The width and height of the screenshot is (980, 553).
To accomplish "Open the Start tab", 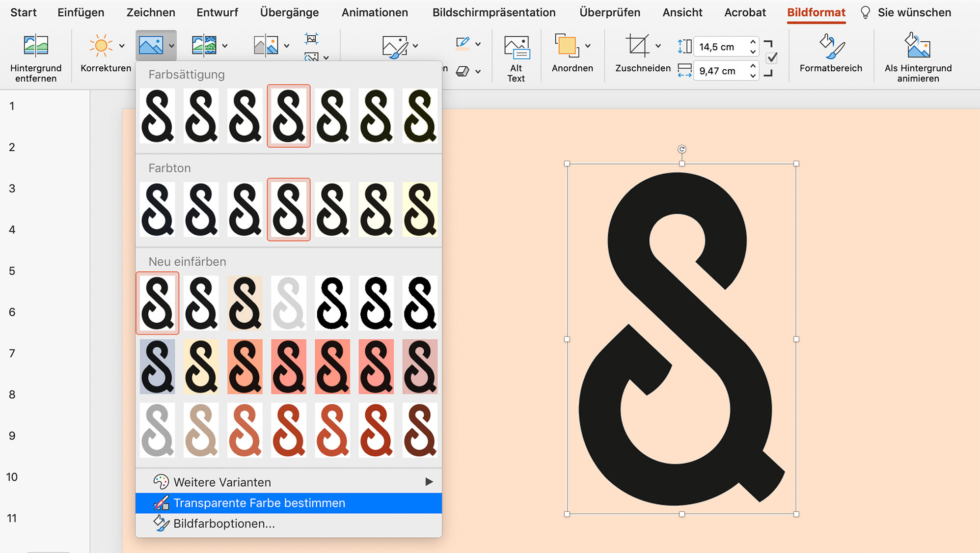I will point(24,13).
